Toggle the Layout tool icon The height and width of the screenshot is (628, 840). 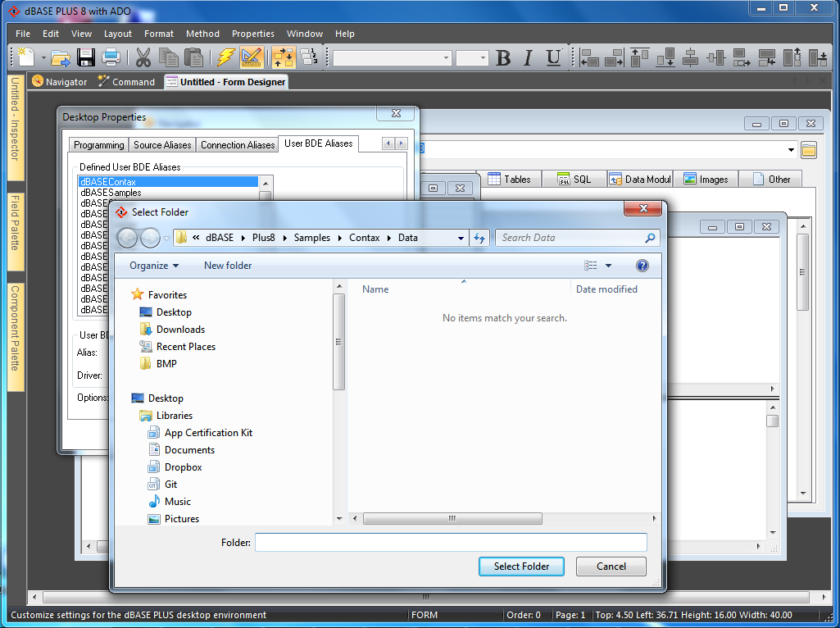pyautogui.click(x=284, y=57)
